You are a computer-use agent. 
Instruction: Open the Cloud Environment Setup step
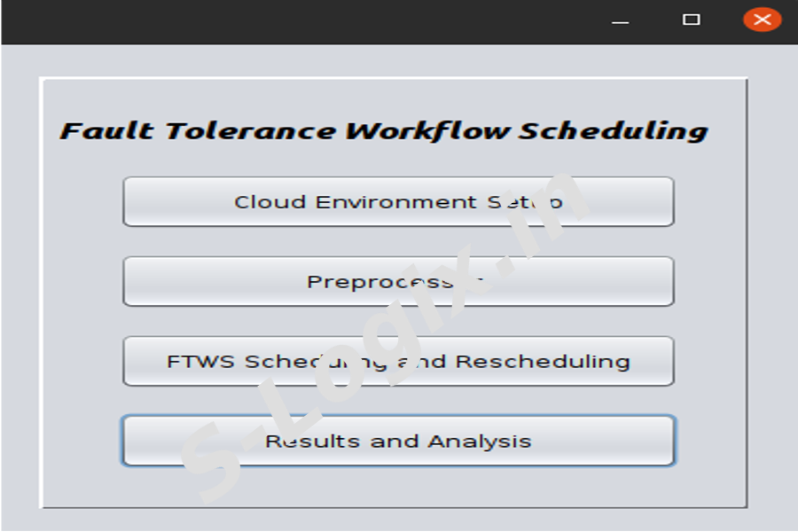tap(398, 202)
